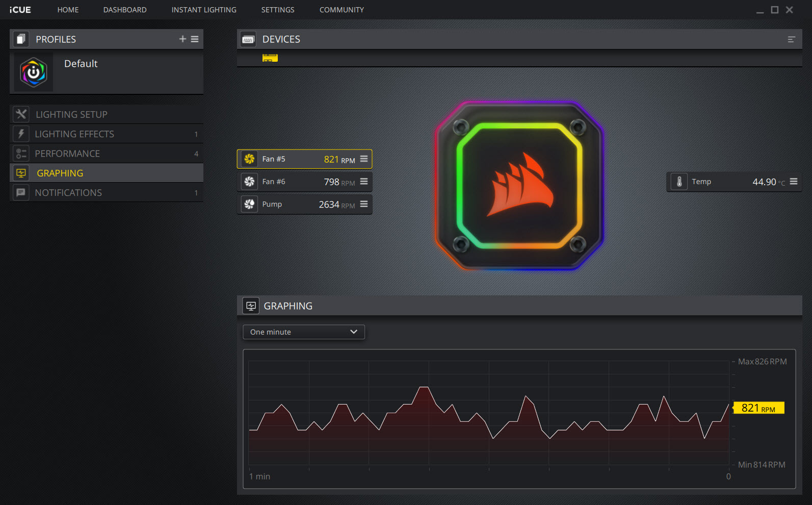Click the Max 826 RPM label
The width and height of the screenshot is (812, 505).
(x=762, y=362)
